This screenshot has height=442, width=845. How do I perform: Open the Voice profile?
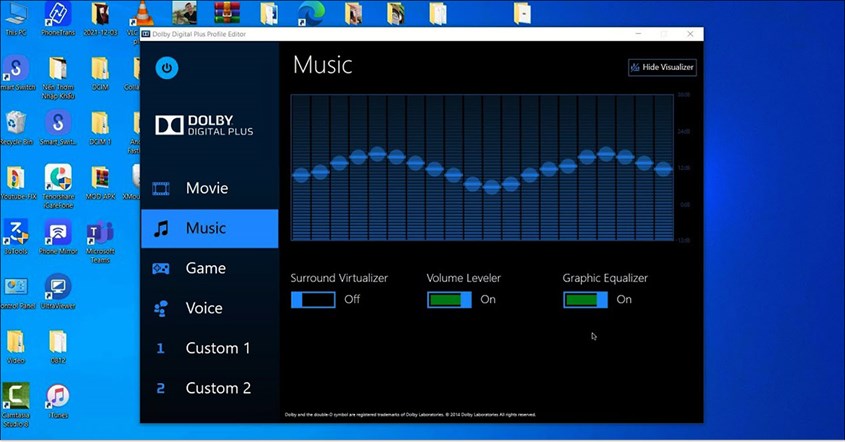[209, 308]
